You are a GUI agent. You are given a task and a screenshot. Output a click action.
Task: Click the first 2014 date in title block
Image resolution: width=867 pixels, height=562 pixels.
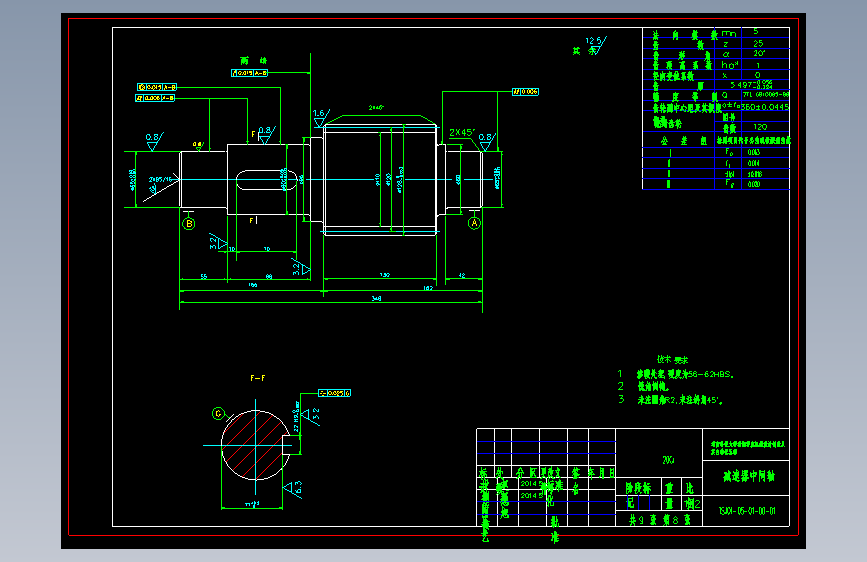[531, 484]
